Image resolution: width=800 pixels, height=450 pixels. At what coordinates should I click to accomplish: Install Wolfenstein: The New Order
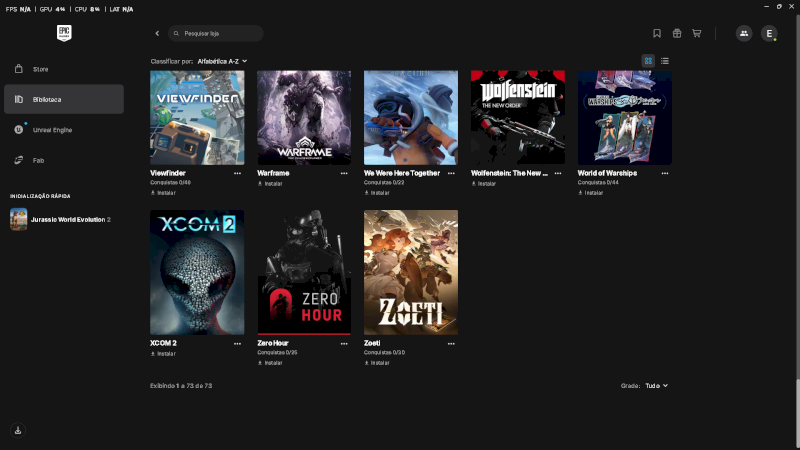tap(484, 184)
